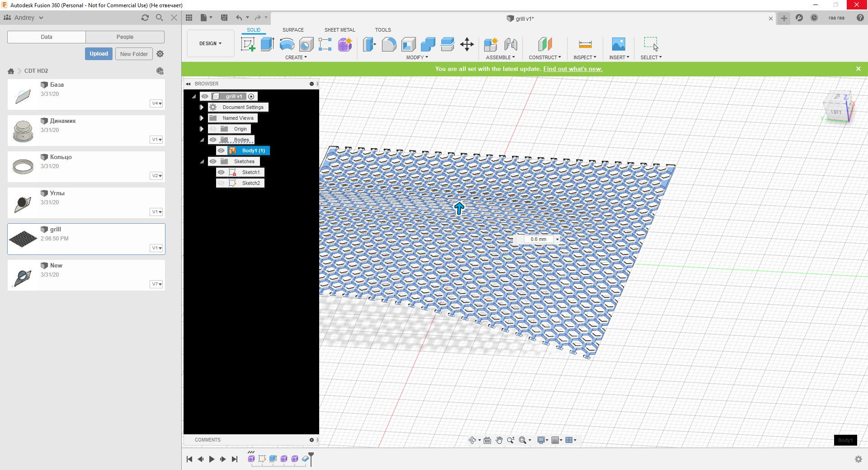The height and width of the screenshot is (470, 868).
Task: Click the New Folder button
Action: [134, 54]
